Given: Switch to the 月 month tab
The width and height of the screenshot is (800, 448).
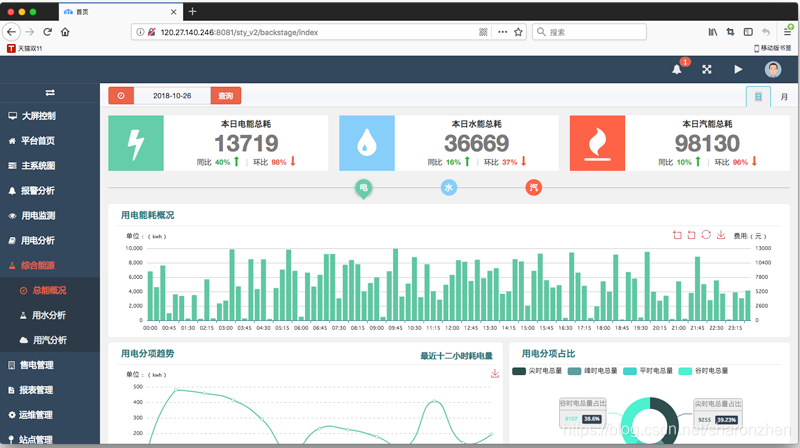Looking at the screenshot, I should [x=784, y=97].
